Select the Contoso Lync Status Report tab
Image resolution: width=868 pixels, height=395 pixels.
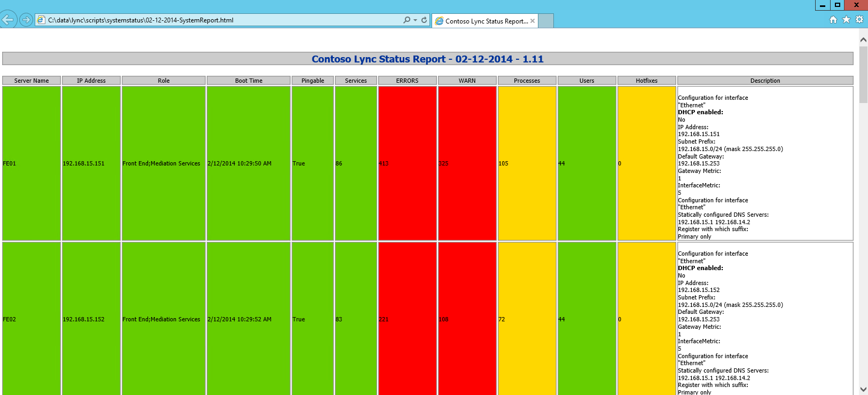pyautogui.click(x=486, y=21)
